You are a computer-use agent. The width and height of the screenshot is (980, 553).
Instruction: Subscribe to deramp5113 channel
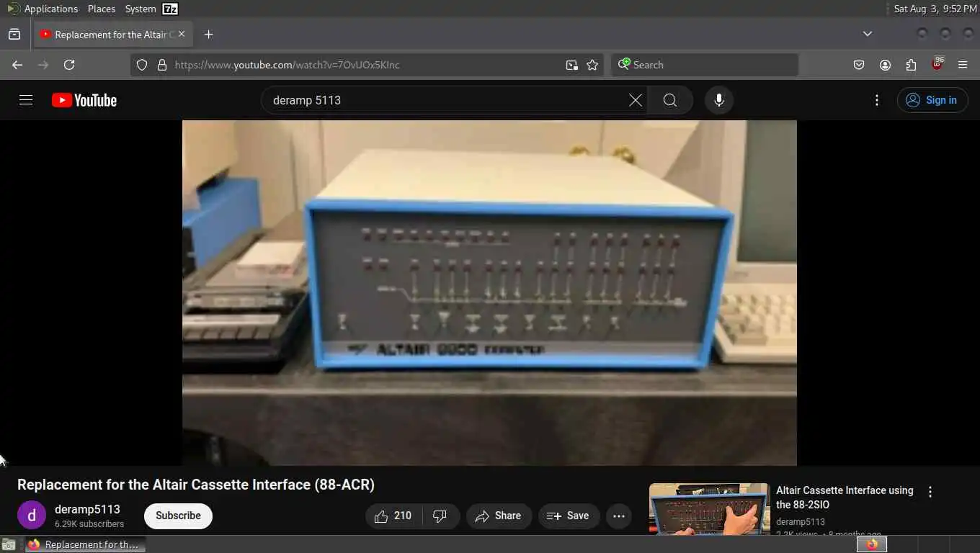pos(178,516)
